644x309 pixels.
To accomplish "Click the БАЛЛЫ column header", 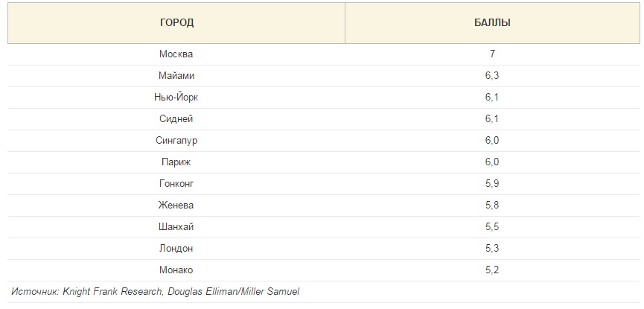I will [492, 22].
